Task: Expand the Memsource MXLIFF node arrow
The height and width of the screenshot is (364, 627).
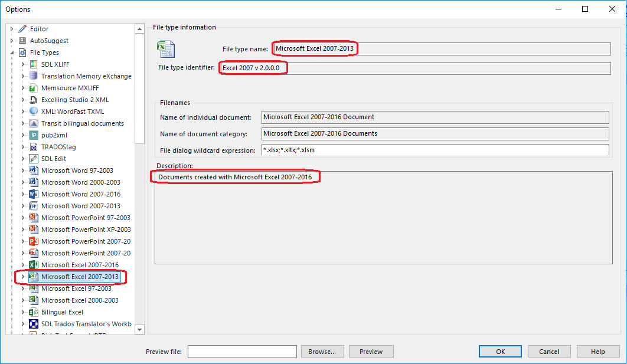Action: coord(23,88)
